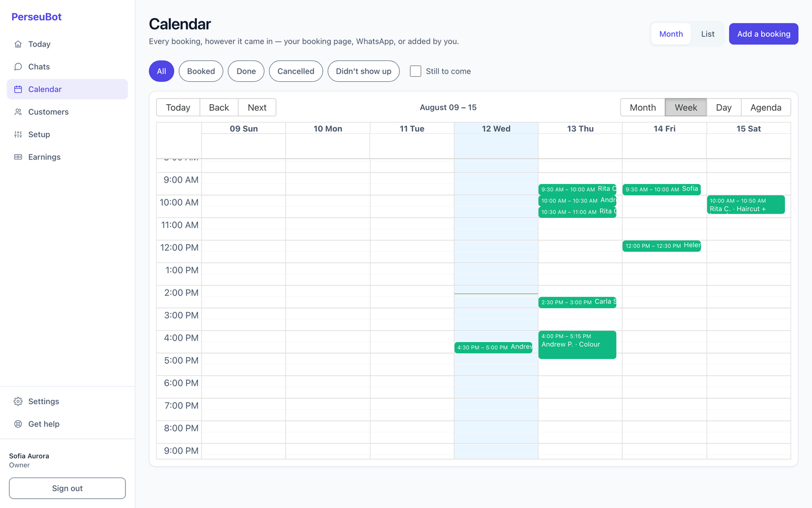This screenshot has width=812, height=508.
Task: Click the Chats speech bubble icon
Action: 18,67
